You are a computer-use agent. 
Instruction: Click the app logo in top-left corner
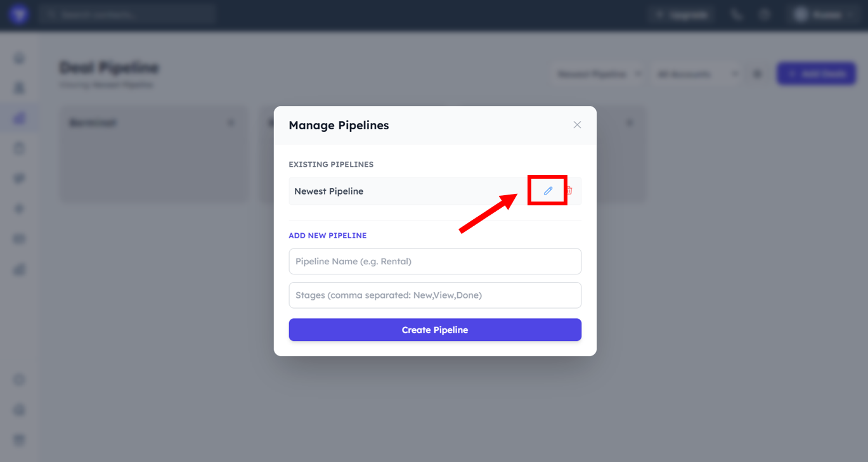[19, 14]
